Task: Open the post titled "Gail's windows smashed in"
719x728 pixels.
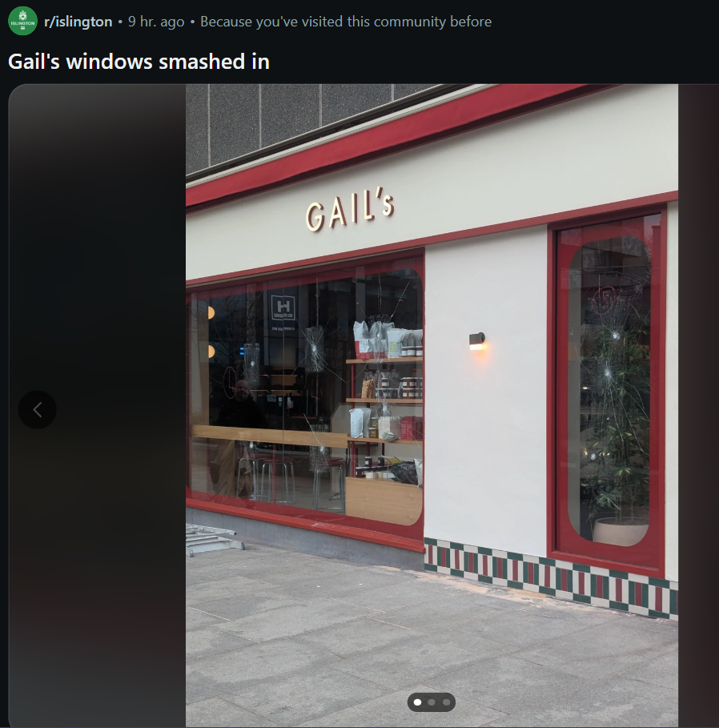Action: 139,62
